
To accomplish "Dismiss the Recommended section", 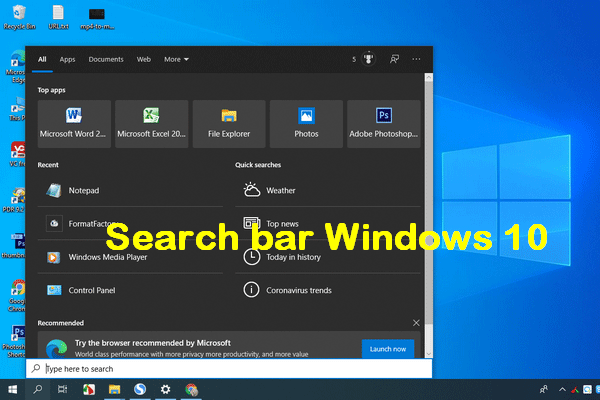I will tap(416, 323).
